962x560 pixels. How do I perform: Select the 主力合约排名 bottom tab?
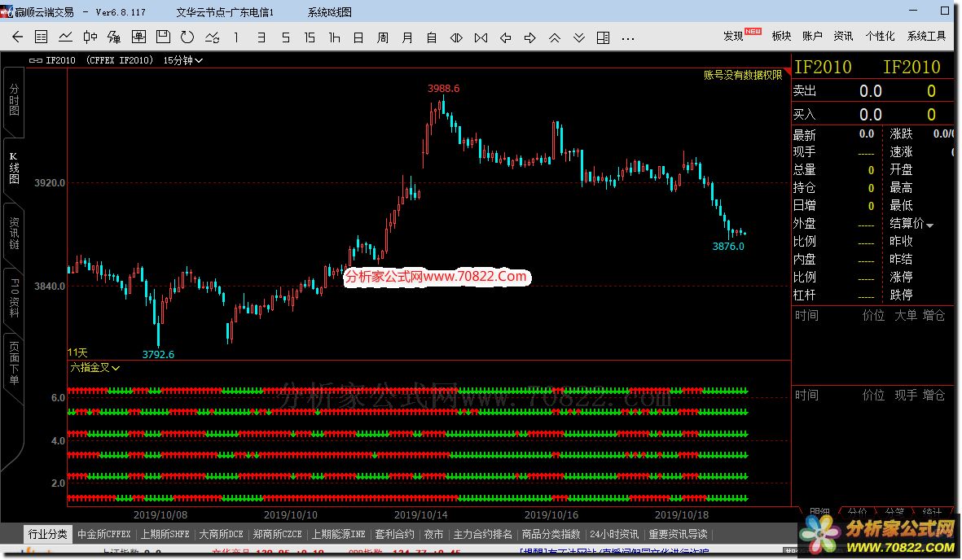(x=482, y=534)
